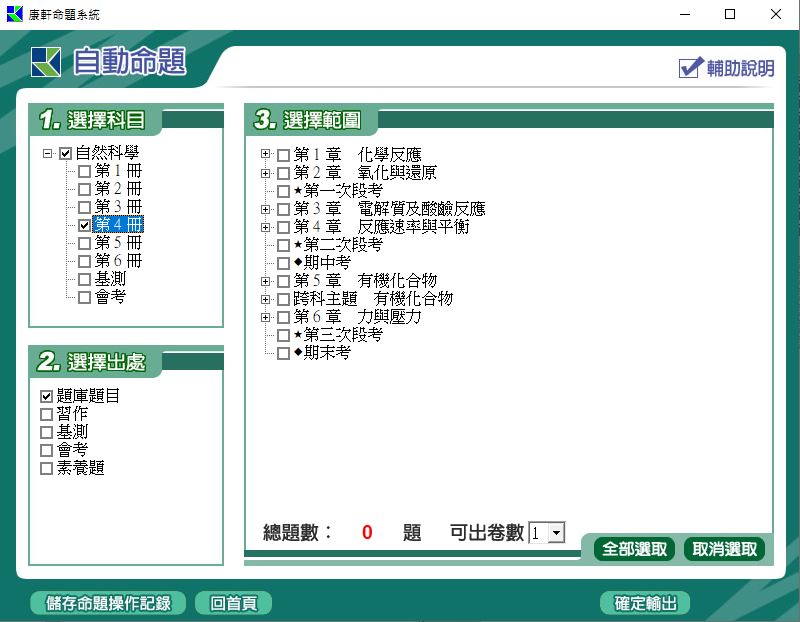Collapse the 自然科學 subject tree
The height and width of the screenshot is (622, 800).
click(48, 154)
